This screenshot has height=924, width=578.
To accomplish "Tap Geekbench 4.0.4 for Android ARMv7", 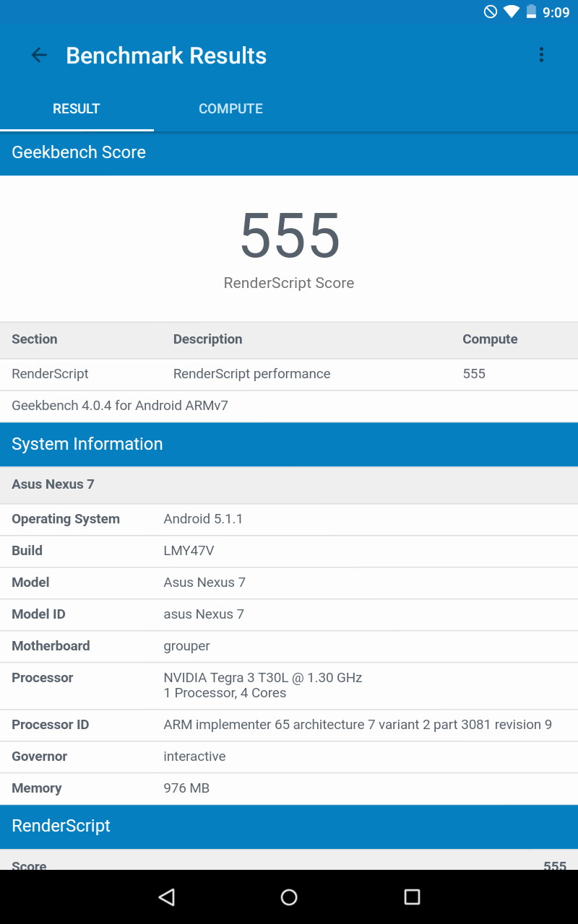I will click(120, 406).
